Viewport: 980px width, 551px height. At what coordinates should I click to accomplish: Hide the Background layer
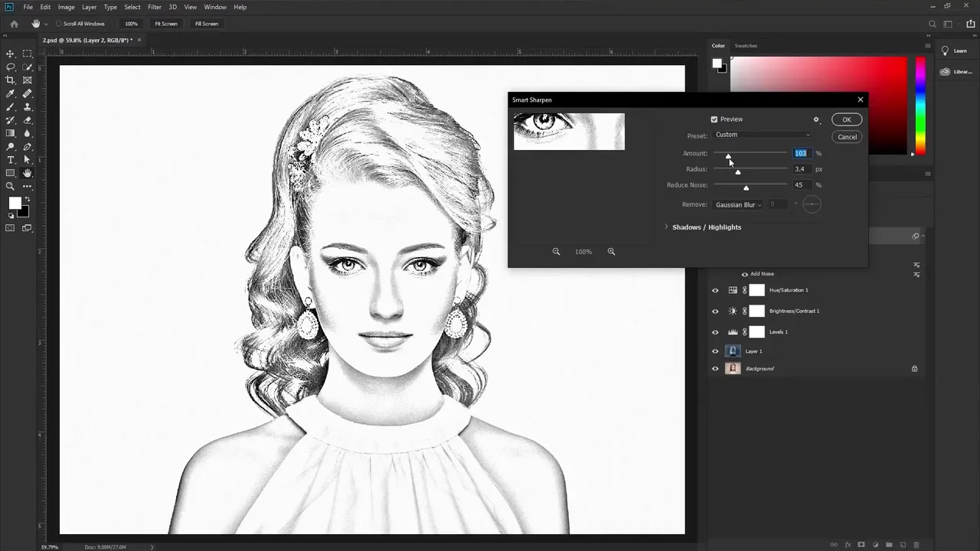pyautogui.click(x=715, y=369)
